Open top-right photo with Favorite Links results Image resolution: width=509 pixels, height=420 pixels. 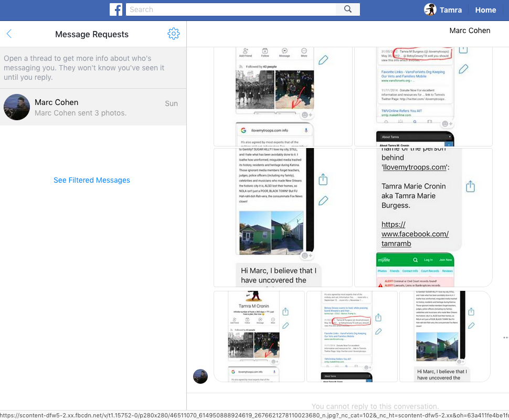tap(423, 97)
